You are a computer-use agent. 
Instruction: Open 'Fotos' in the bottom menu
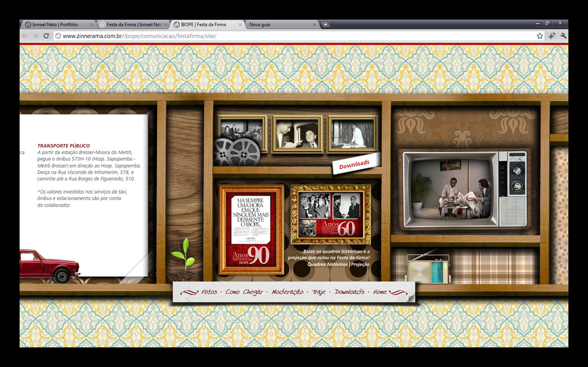tap(209, 292)
